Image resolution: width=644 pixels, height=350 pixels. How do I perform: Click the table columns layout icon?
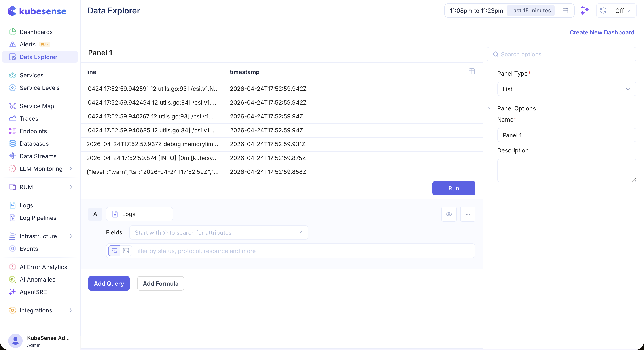472,72
